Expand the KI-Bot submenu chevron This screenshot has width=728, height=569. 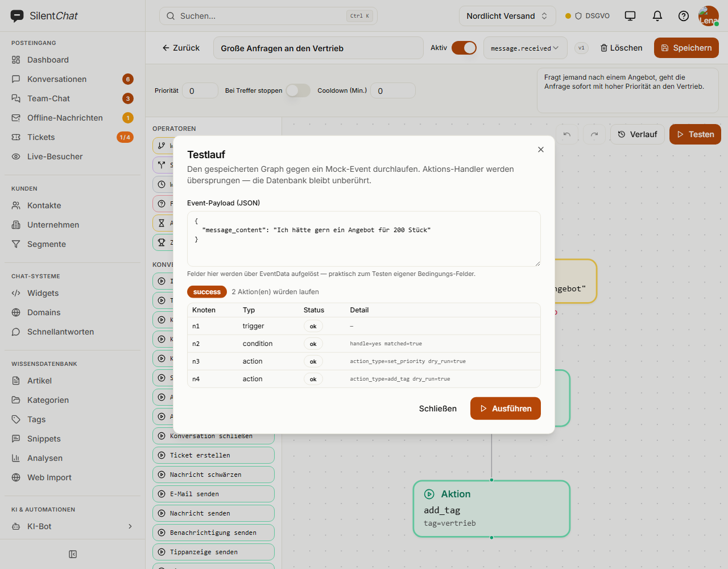click(x=130, y=526)
